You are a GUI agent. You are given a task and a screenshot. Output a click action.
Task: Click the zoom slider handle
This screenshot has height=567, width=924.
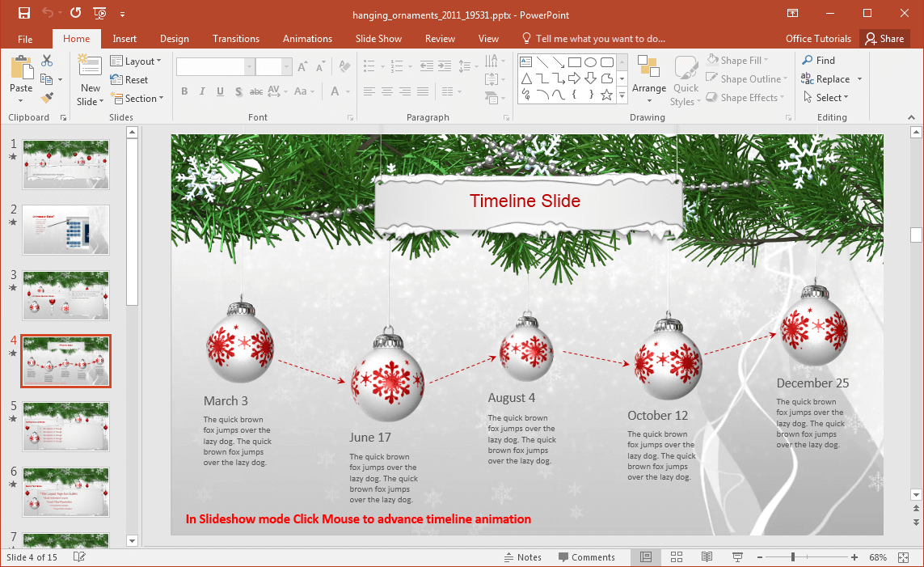pos(793,557)
